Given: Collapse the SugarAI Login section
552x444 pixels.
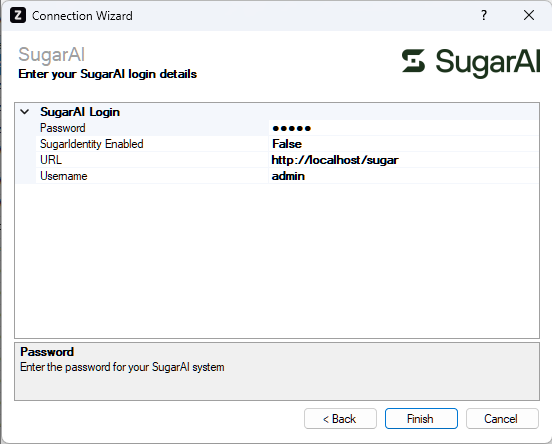Looking at the screenshot, I should tap(25, 112).
